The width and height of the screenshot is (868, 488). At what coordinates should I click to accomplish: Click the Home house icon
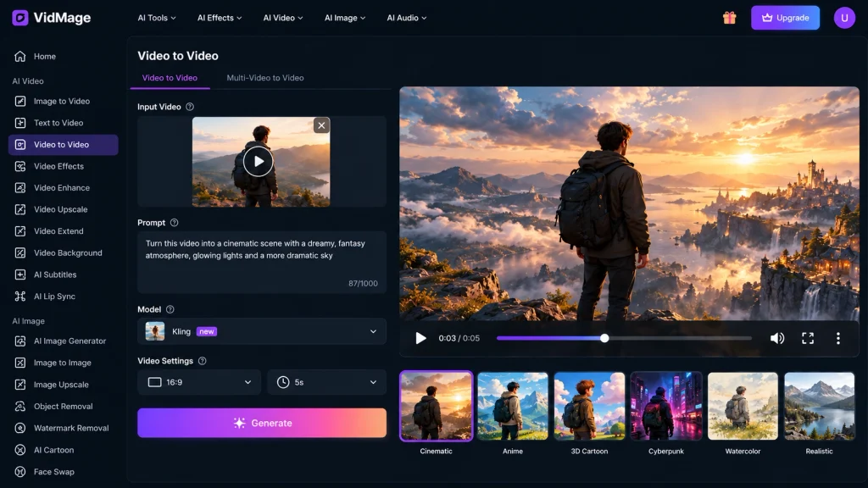pos(20,57)
